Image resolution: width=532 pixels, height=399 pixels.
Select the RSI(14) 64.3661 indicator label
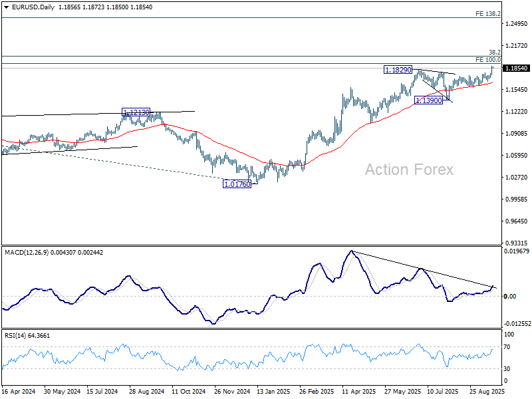27,336
